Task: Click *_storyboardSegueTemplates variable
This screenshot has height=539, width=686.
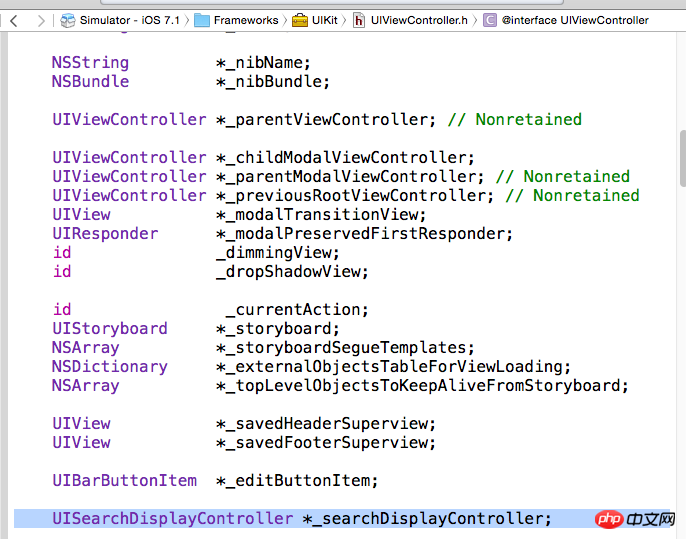Action: 345,348
